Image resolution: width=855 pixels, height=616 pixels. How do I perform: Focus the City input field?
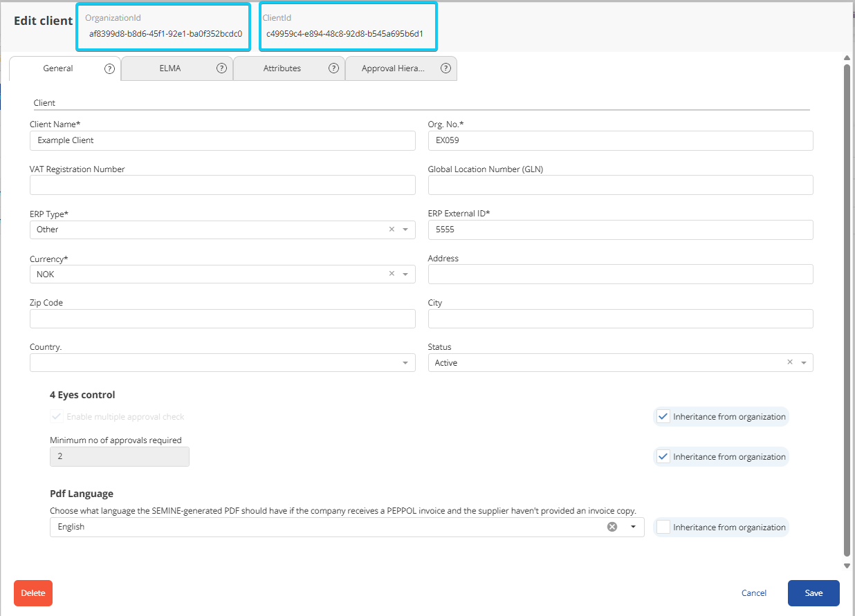tap(620, 319)
